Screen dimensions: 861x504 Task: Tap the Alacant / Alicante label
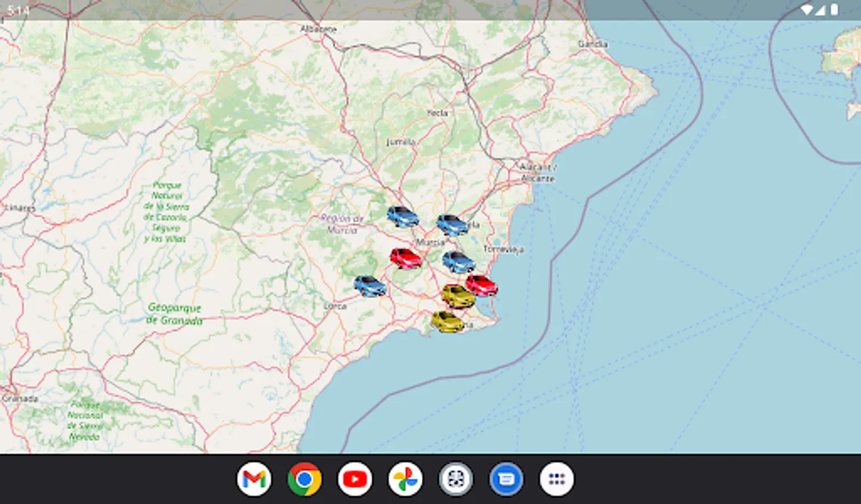tap(538, 172)
